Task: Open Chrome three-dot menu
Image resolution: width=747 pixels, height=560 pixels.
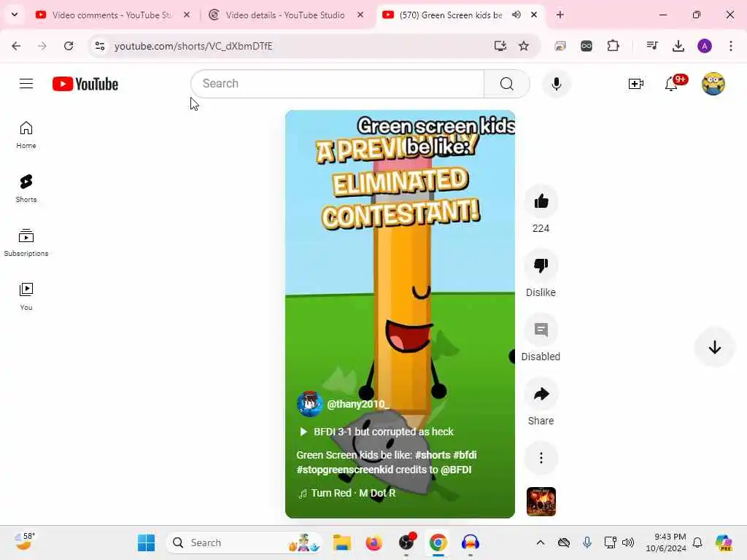Action: [731, 46]
